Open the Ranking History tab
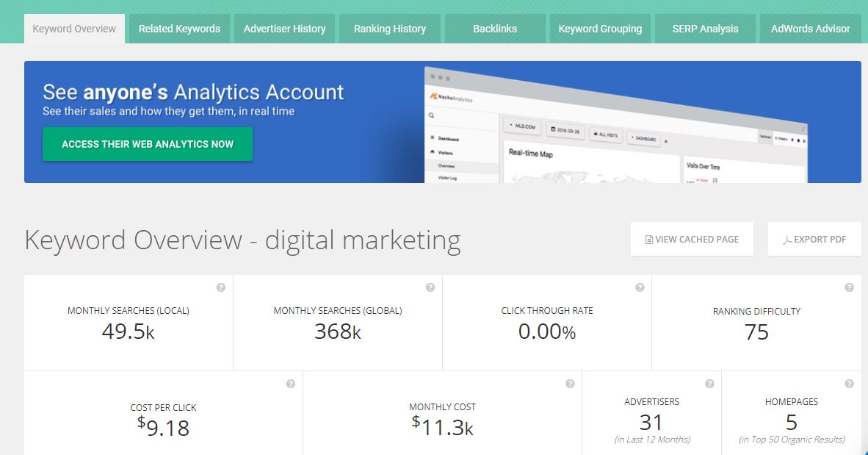 [389, 29]
